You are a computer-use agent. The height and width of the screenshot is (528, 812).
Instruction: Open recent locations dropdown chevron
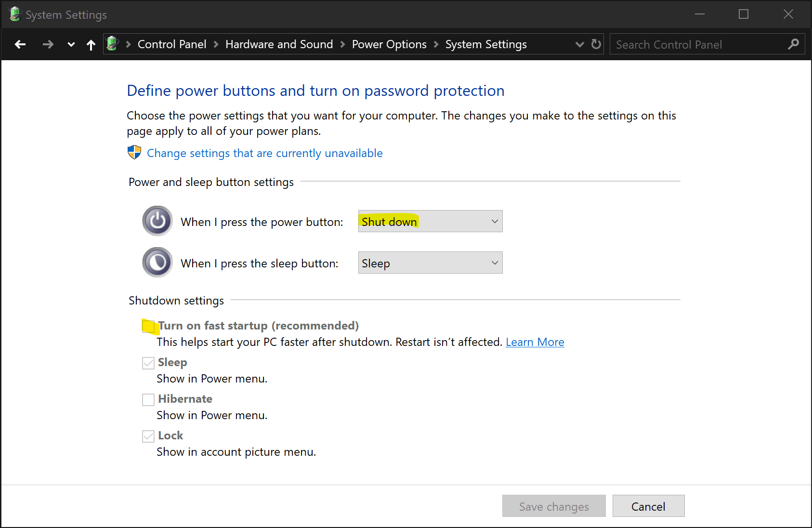pos(71,45)
